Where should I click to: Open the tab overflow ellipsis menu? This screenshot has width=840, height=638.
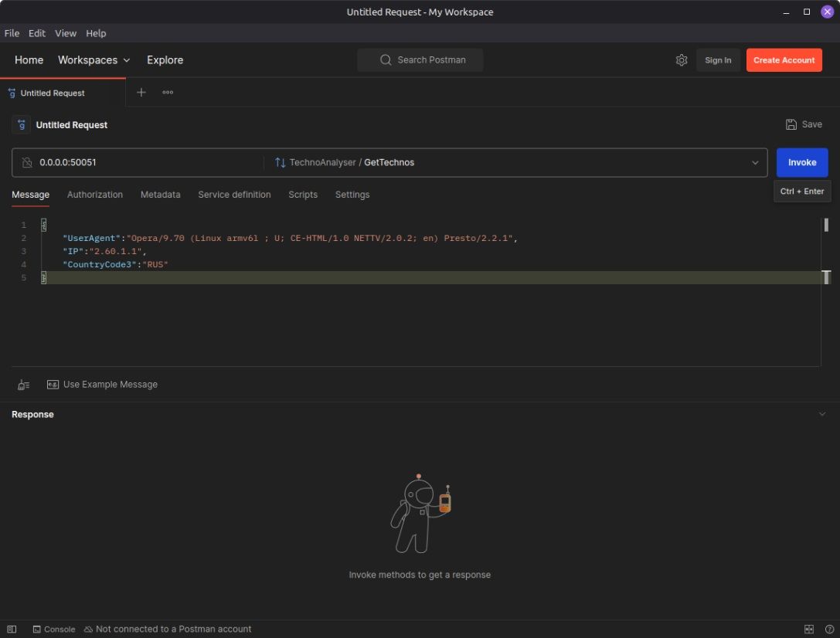(168, 93)
